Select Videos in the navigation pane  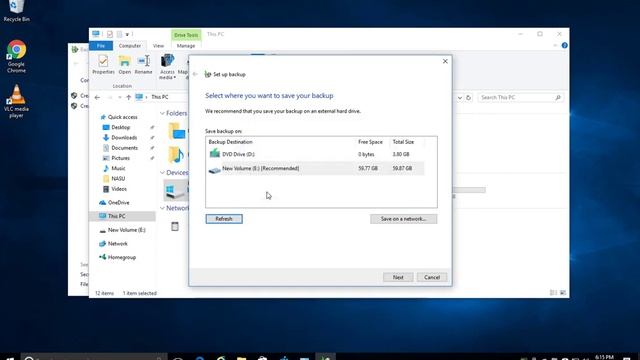pos(119,189)
